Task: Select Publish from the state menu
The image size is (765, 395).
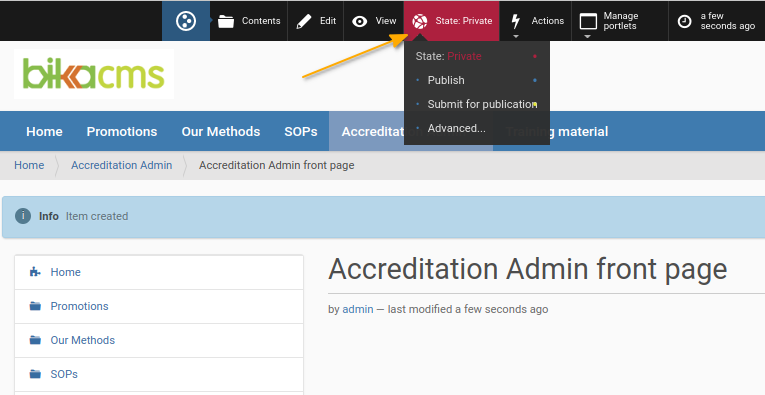Action: [446, 80]
